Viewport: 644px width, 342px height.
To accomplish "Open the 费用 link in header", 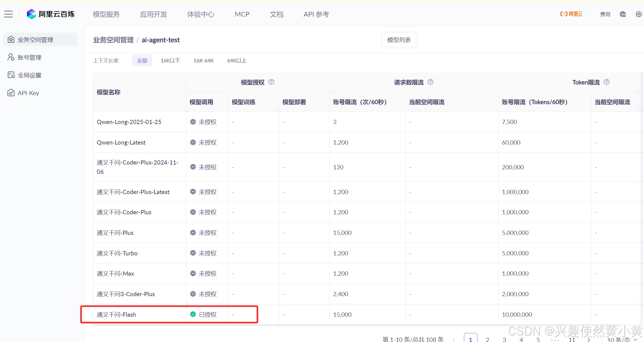I will point(605,14).
